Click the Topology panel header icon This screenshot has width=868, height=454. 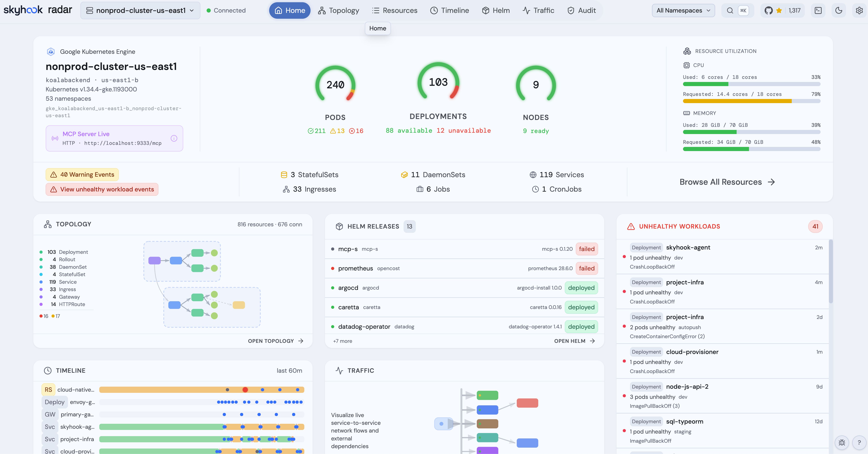[48, 224]
